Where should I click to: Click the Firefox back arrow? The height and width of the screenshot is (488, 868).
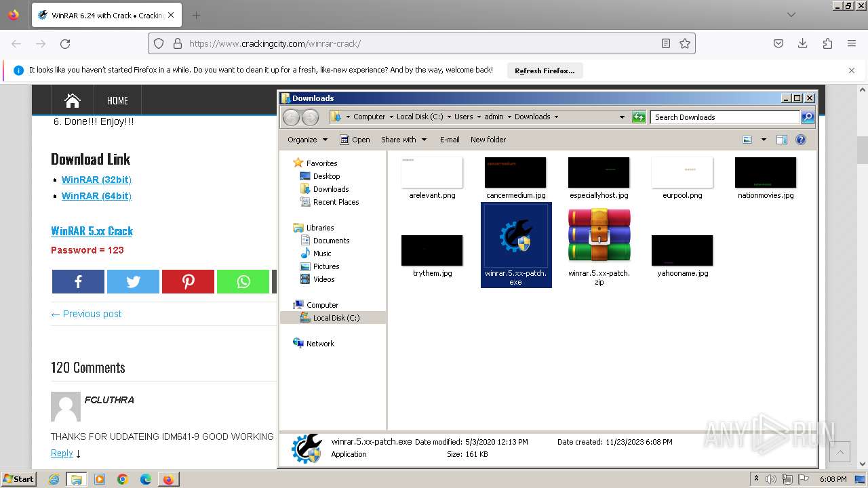tap(16, 43)
